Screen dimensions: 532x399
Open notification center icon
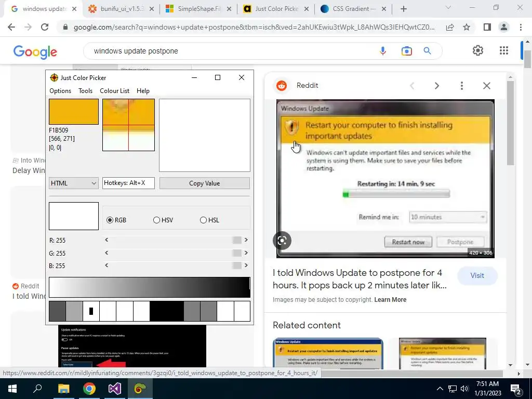click(516, 389)
